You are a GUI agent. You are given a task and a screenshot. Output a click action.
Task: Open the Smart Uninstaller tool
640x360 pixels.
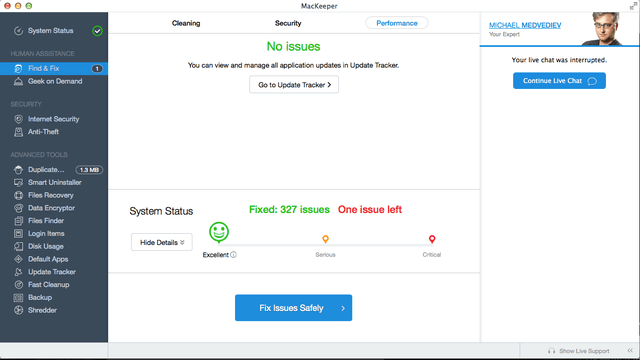(x=54, y=182)
